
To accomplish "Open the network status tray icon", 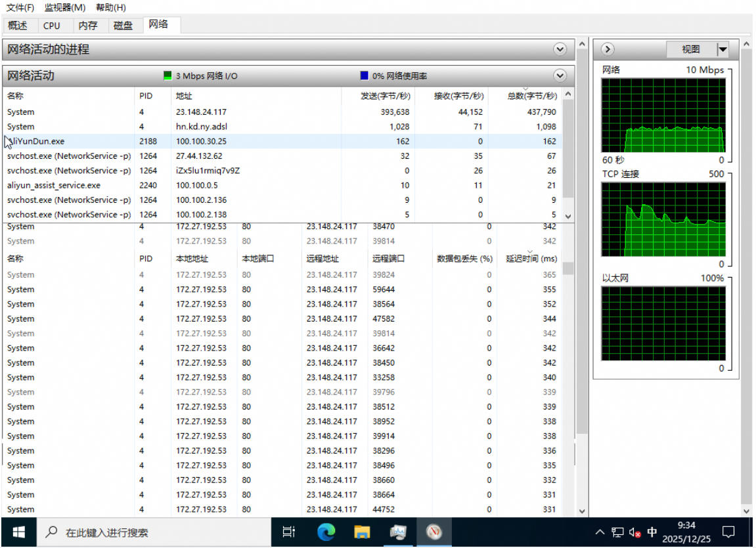I will [x=617, y=532].
